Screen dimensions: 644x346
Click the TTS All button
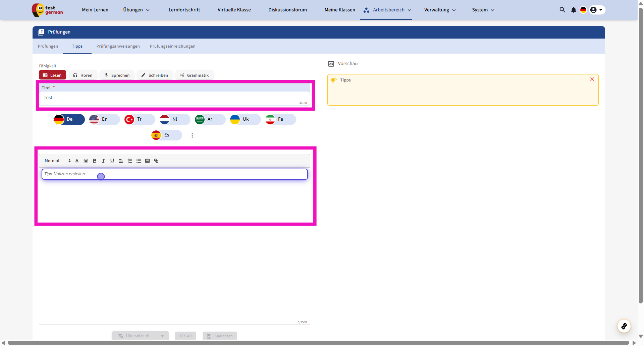185,336
